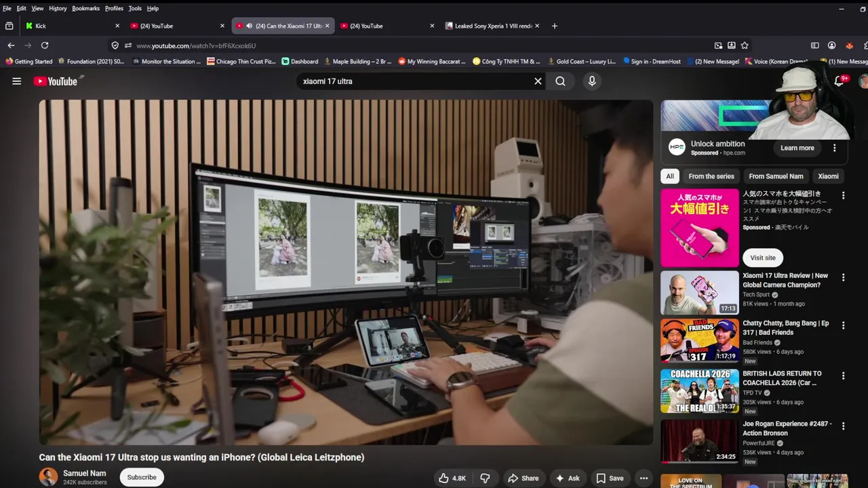The height and width of the screenshot is (488, 868).
Task: Close the Leaked Sony Xperia tab
Action: 536,26
